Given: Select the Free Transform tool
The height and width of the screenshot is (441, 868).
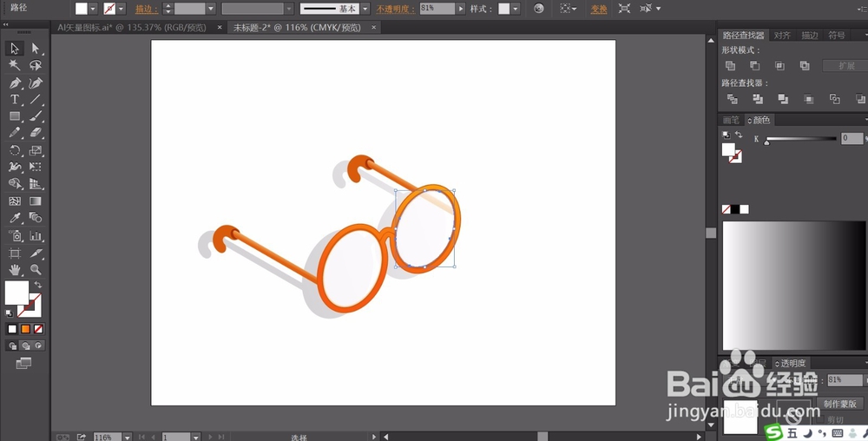Looking at the screenshot, I should point(36,167).
